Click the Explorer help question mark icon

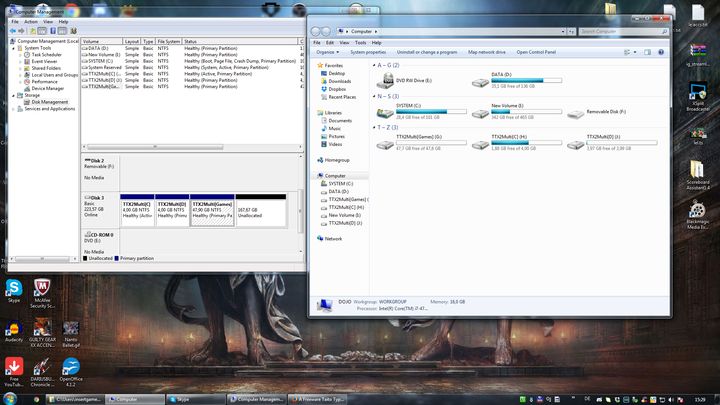[x=661, y=52]
